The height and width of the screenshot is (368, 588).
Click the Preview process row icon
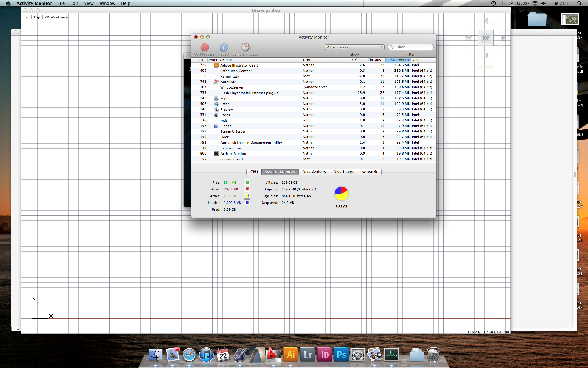(x=216, y=109)
